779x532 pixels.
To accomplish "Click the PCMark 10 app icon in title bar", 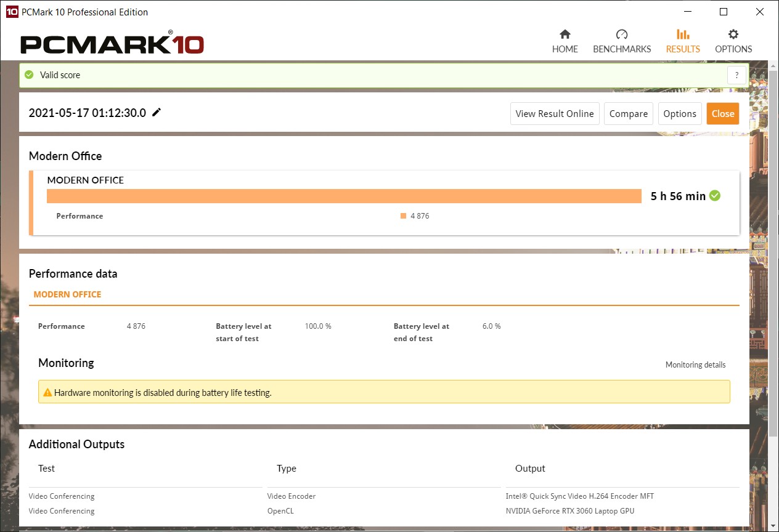I will point(11,12).
